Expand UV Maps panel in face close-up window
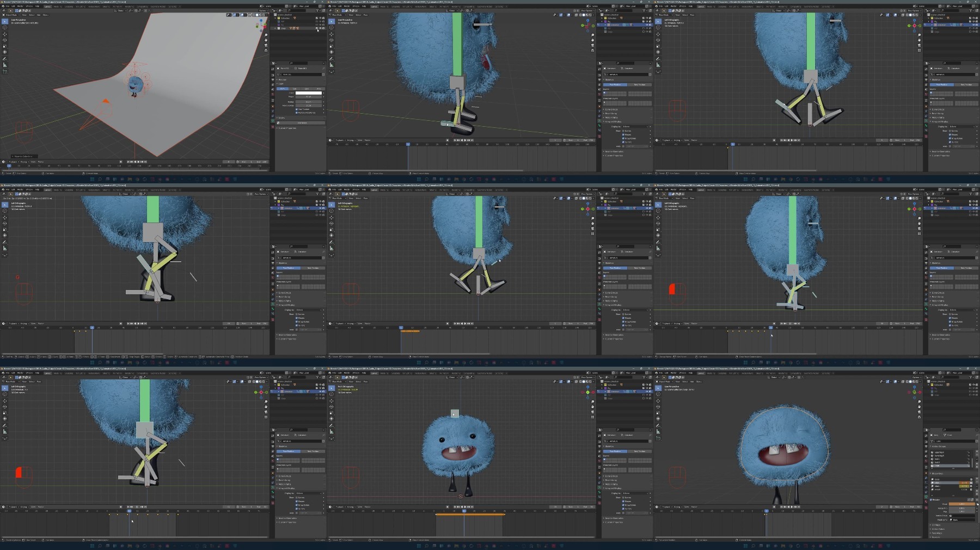Screen dimensions: 980x550 [x=936, y=525]
